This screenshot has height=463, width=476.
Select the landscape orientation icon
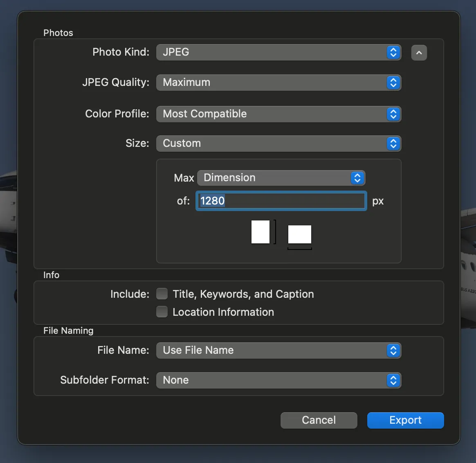pyautogui.click(x=300, y=235)
